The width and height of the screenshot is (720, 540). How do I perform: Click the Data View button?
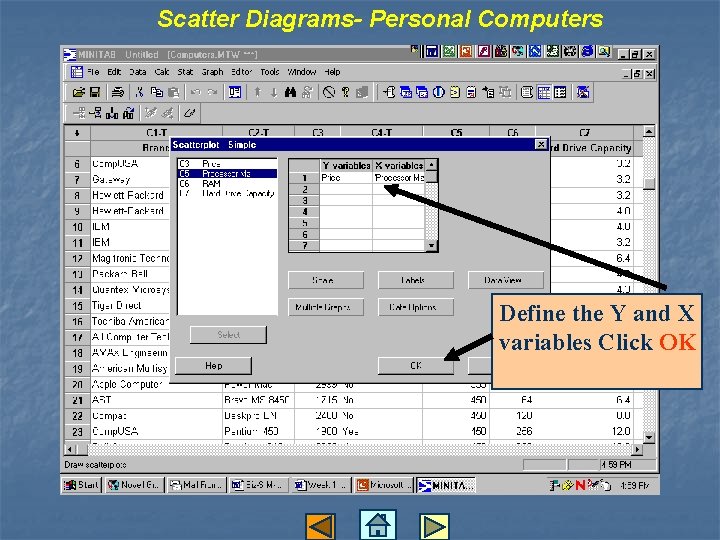pyautogui.click(x=506, y=280)
